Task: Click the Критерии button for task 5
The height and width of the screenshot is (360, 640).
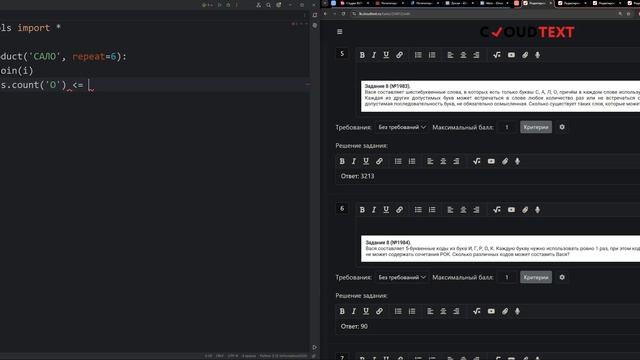Action: click(536, 127)
